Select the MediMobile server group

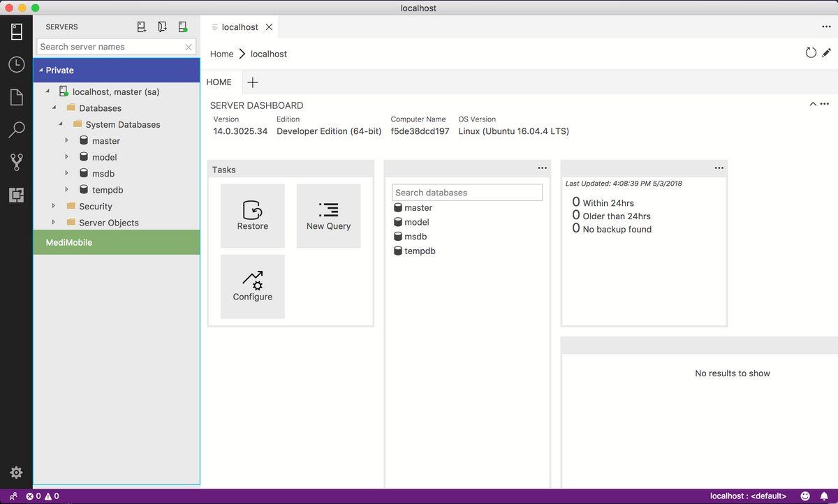coord(117,242)
